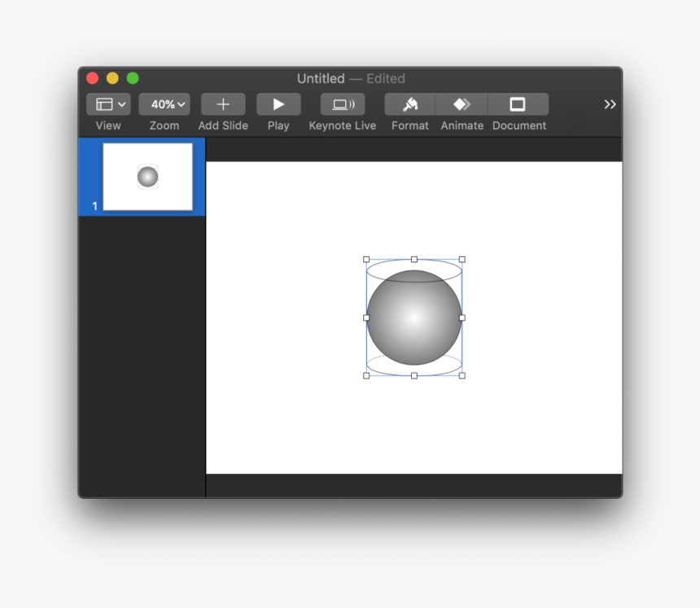Click the Keynote Live button label
This screenshot has height=608, width=700.
click(x=342, y=125)
